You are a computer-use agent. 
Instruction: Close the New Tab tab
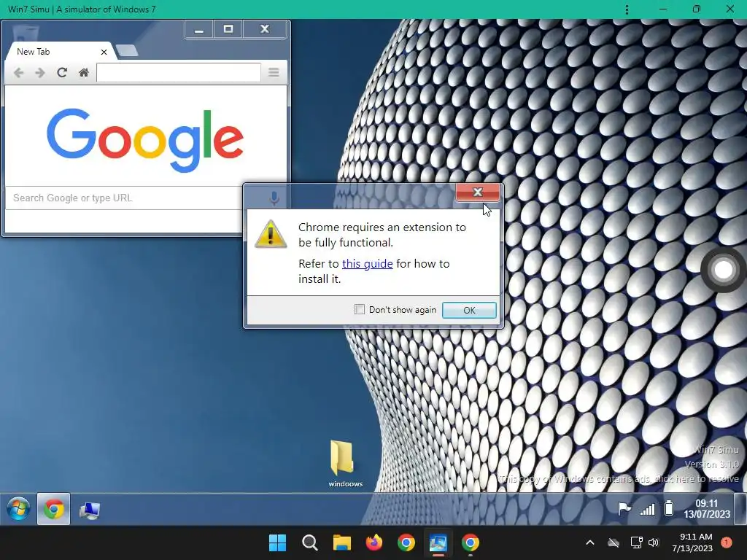[x=104, y=52]
